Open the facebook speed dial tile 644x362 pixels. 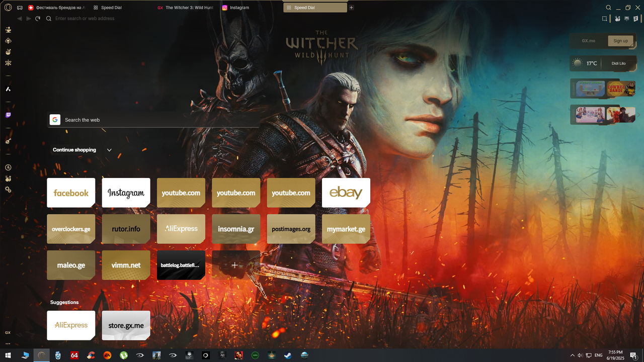[x=71, y=193]
